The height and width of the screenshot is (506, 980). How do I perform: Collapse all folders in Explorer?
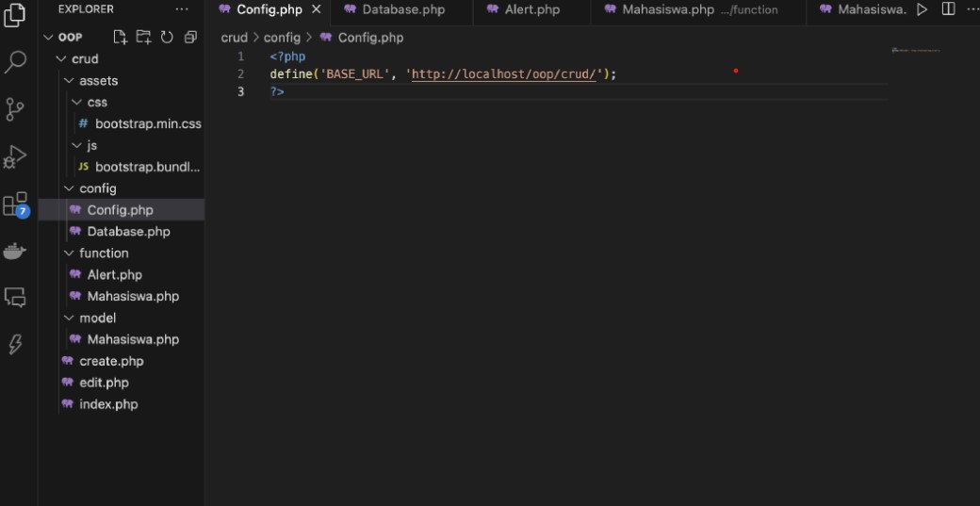tap(190, 37)
